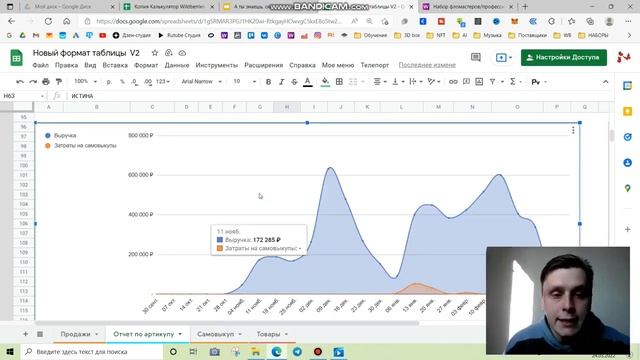Toggle bold formatting

point(268,82)
